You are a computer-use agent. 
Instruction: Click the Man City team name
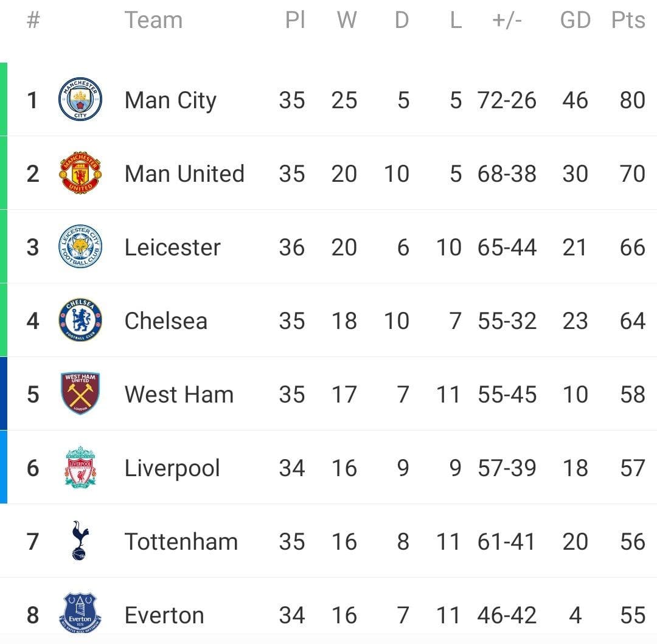170,100
